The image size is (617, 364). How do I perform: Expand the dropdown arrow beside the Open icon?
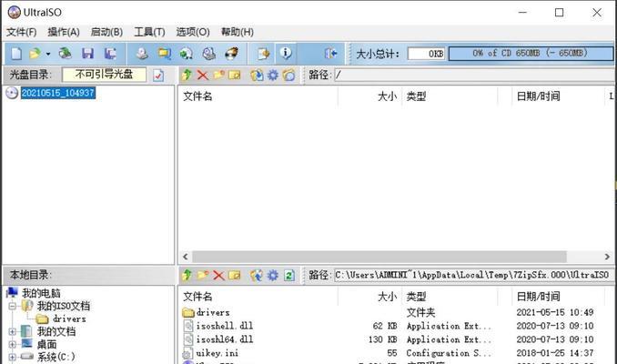click(x=48, y=54)
